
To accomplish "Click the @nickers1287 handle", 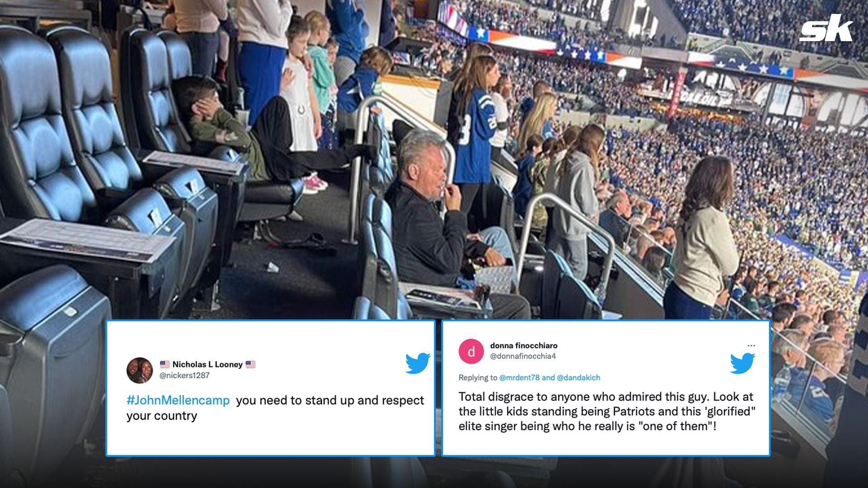I will pos(184,375).
